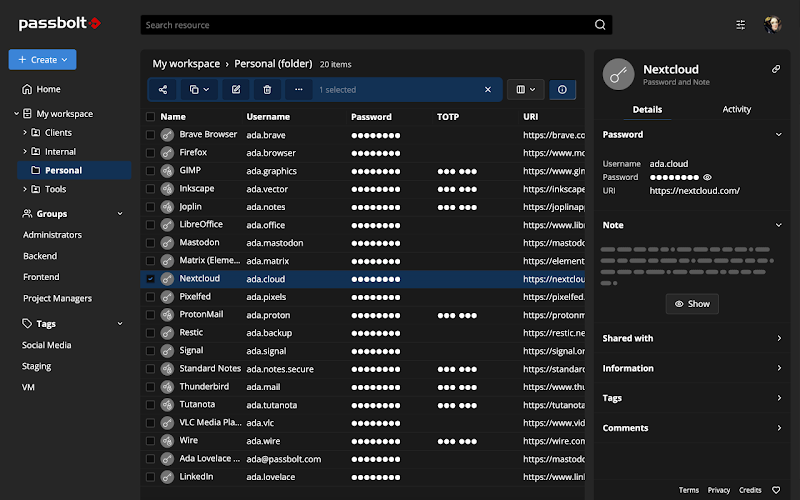Screen dimensions: 800x500
Task: Click the share icon in the action toolbar
Action: tap(163, 90)
